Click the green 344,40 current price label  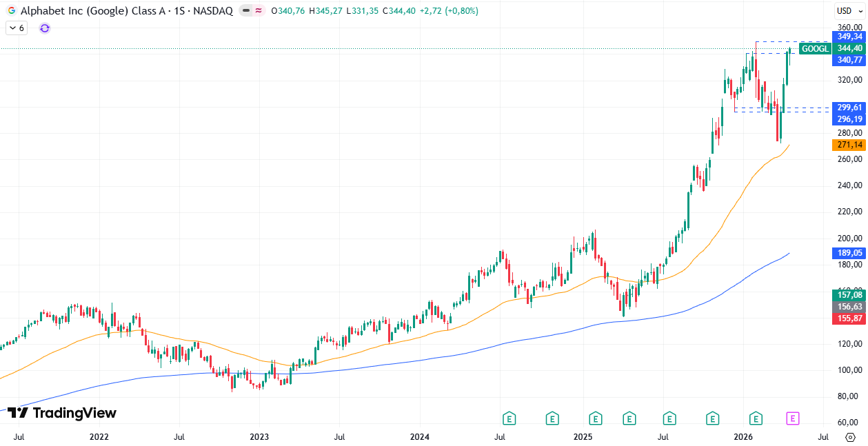tap(849, 48)
